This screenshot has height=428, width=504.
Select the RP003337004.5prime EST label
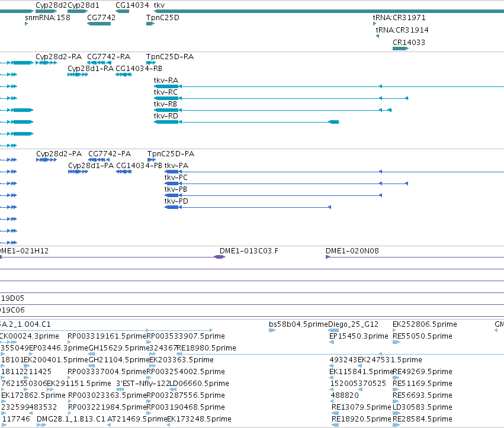tap(107, 372)
